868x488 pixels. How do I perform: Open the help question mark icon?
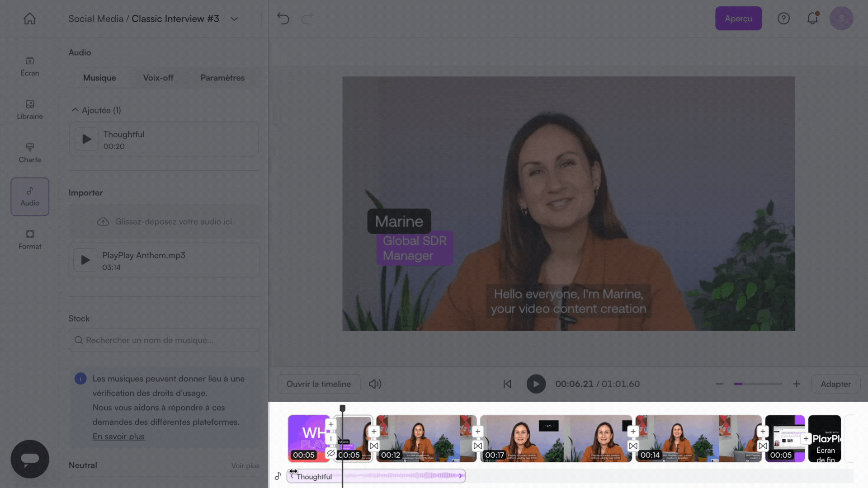783,19
